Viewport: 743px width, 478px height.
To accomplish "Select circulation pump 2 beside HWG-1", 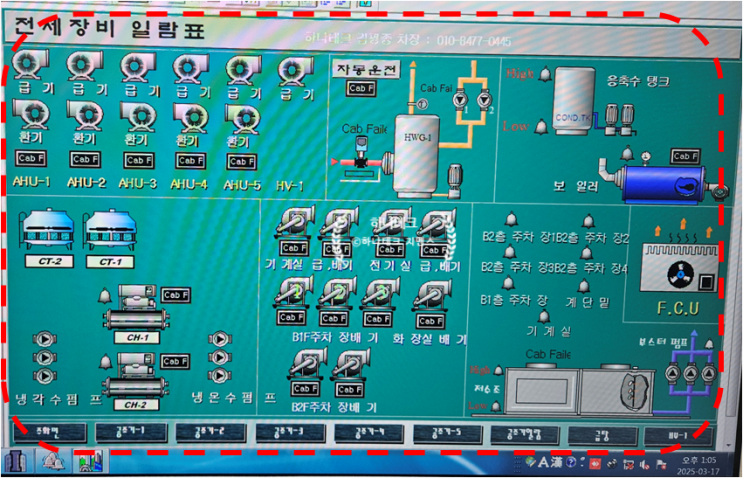I will tap(484, 100).
